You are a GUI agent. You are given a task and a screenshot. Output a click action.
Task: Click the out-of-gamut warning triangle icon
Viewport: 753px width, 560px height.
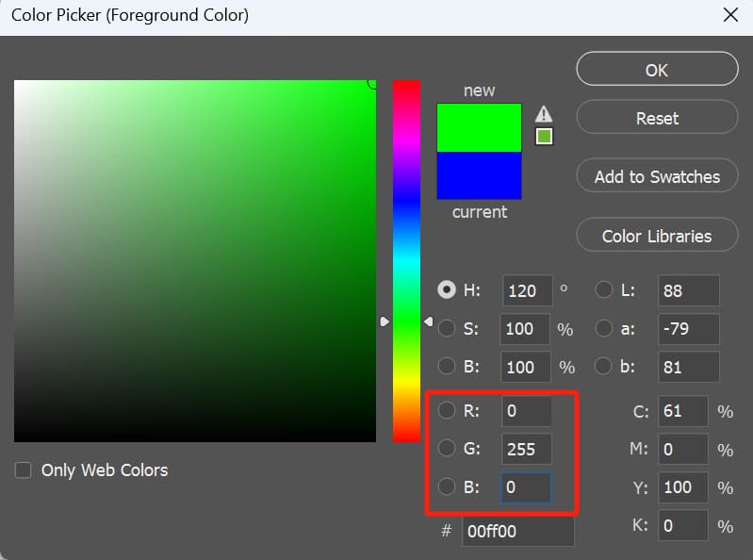[544, 114]
